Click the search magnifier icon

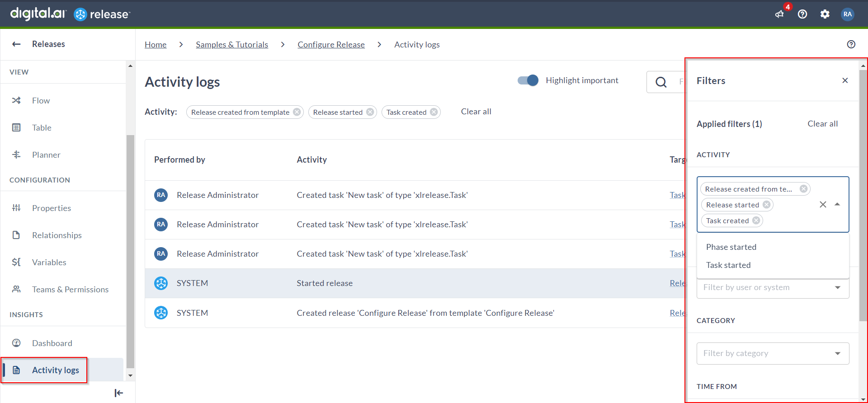(661, 82)
